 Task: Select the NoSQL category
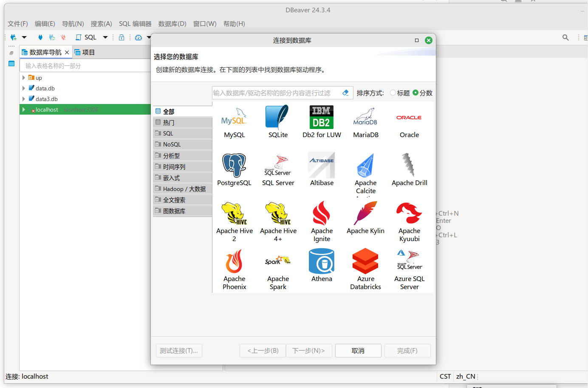pyautogui.click(x=183, y=144)
